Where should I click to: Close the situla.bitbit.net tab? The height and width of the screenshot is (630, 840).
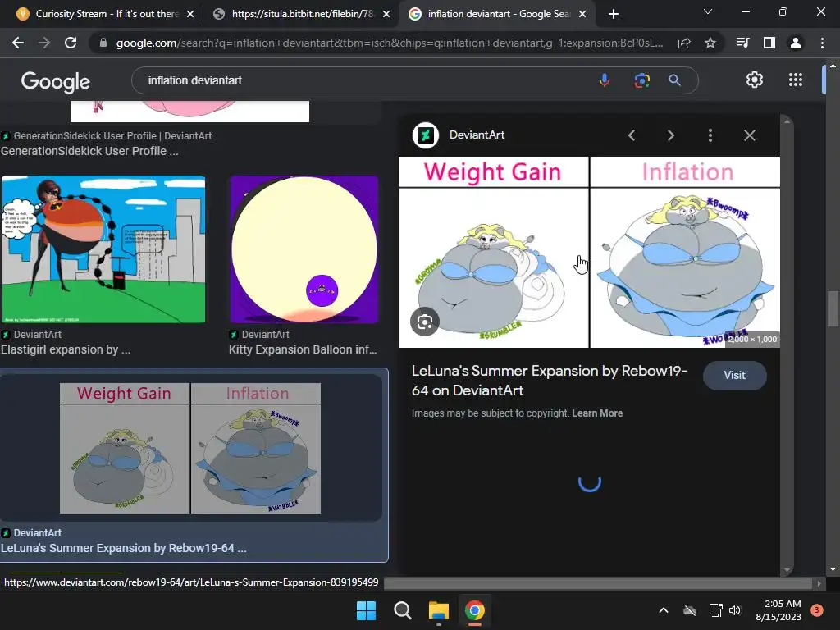coord(386,14)
